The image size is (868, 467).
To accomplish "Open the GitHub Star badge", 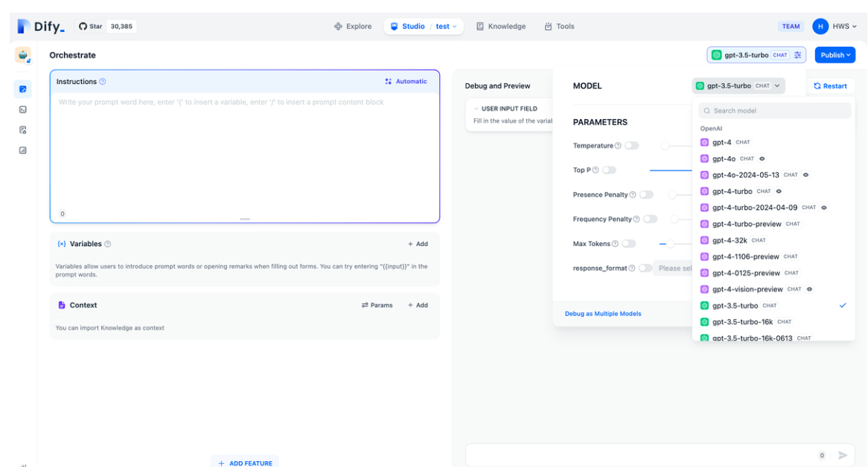I will (x=107, y=26).
